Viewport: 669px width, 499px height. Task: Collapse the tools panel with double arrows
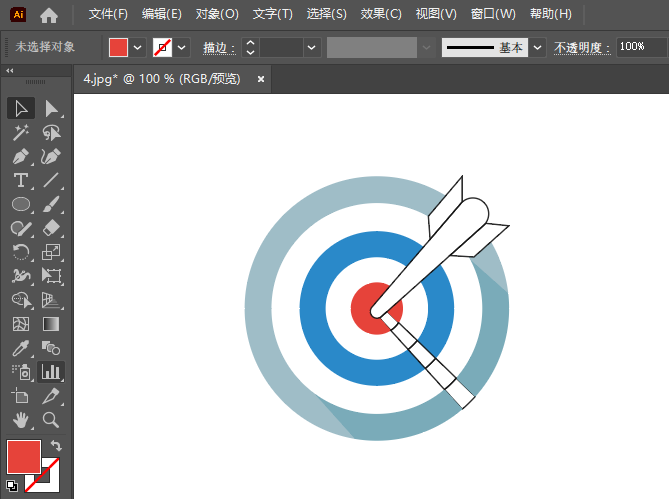click(x=10, y=70)
